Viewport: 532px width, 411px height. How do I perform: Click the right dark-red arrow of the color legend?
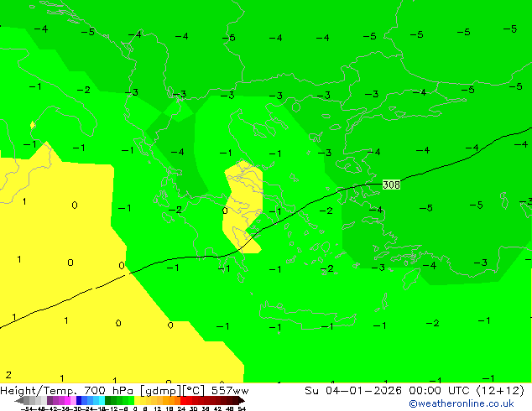(x=242, y=400)
